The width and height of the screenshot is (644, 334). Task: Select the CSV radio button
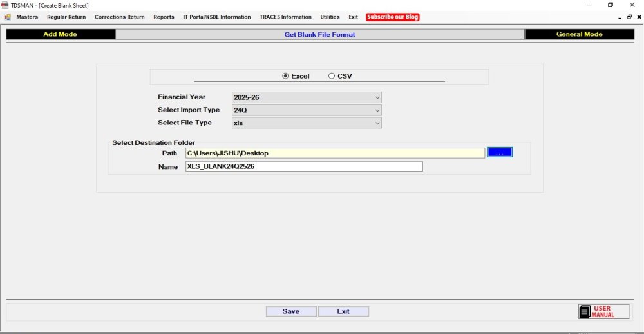click(340, 76)
